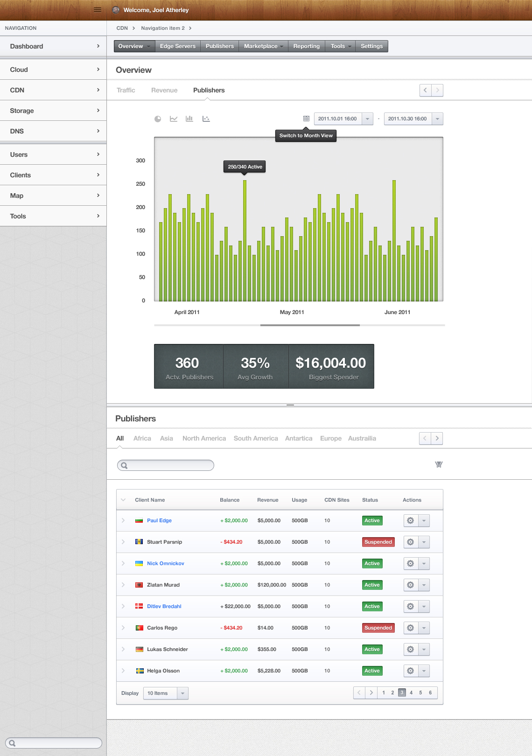Open start date 2011.10.01 dropdown
Image resolution: width=532 pixels, height=756 pixels.
pyautogui.click(x=367, y=119)
